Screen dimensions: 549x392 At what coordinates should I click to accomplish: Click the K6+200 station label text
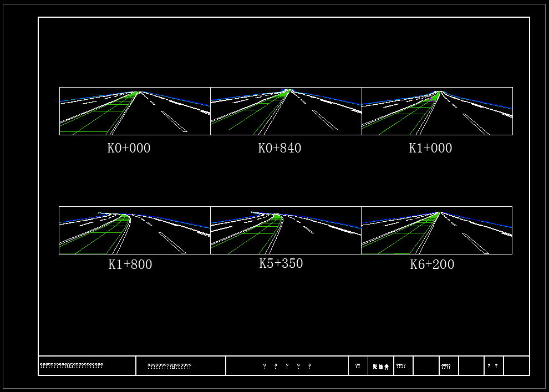[x=432, y=264]
